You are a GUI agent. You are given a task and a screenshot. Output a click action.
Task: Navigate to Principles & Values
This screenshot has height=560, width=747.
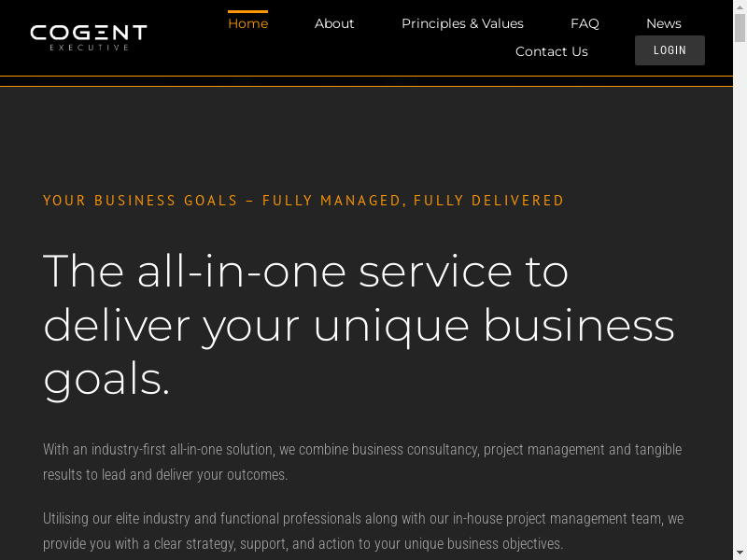click(462, 24)
